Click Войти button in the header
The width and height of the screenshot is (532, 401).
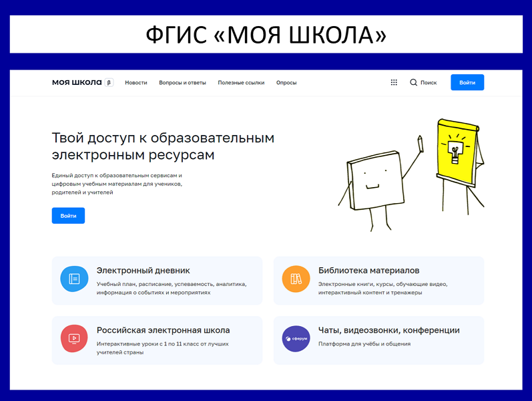pyautogui.click(x=467, y=83)
